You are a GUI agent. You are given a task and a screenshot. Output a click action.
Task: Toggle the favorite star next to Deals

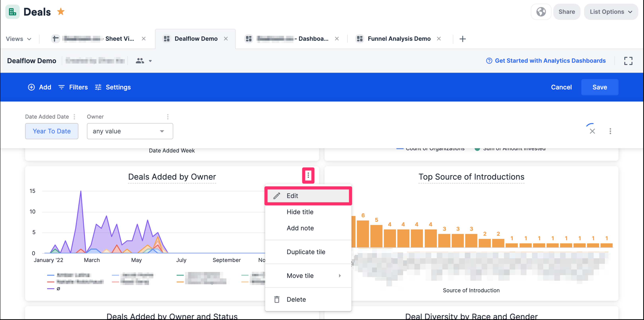point(61,12)
